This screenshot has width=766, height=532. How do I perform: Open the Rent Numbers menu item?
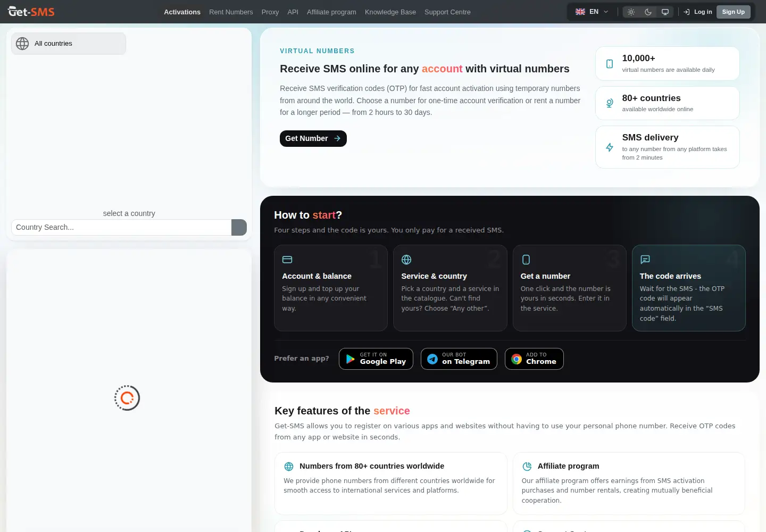point(231,12)
